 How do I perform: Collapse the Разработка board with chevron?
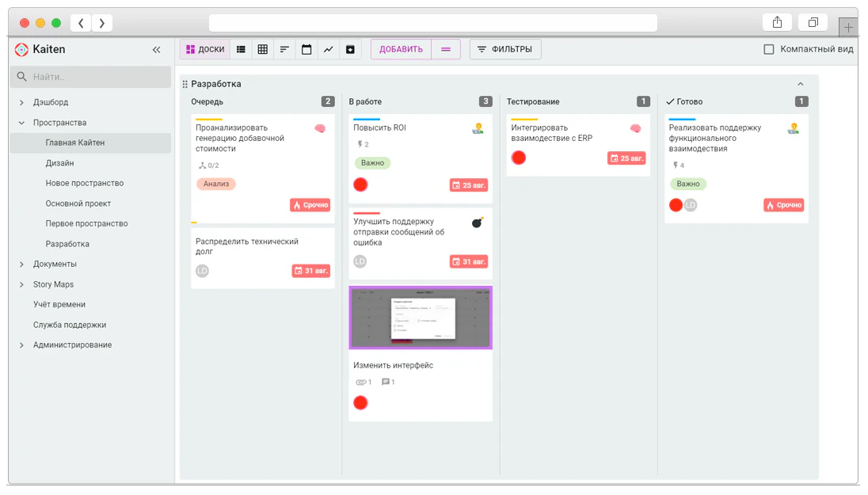(x=801, y=84)
